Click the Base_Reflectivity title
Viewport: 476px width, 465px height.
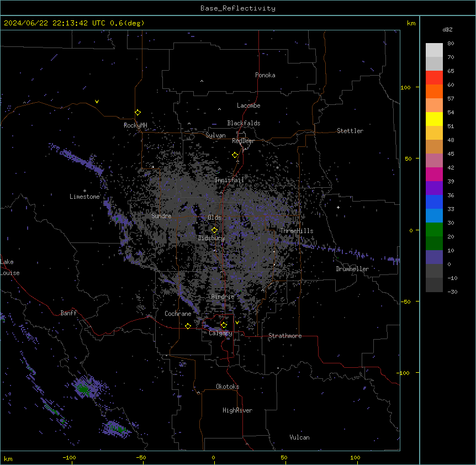click(238, 8)
